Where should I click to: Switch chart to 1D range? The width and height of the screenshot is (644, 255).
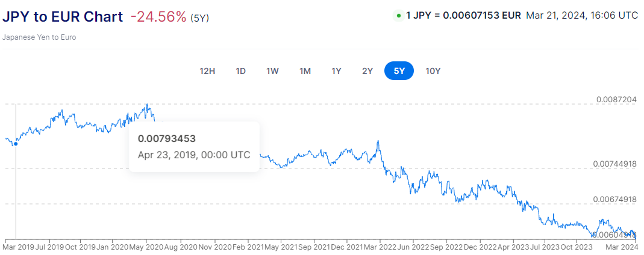tap(241, 71)
